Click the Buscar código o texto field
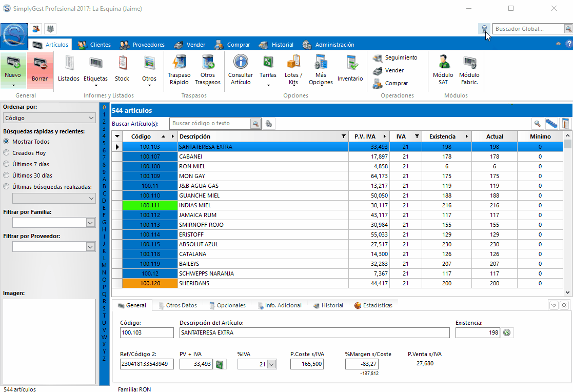Image resolution: width=573 pixels, height=392 pixels. (210, 124)
